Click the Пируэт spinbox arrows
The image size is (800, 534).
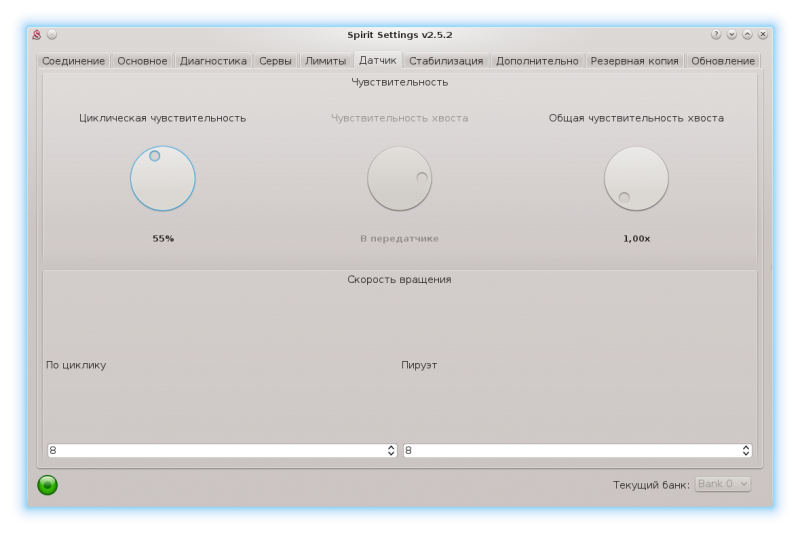pyautogui.click(x=746, y=451)
